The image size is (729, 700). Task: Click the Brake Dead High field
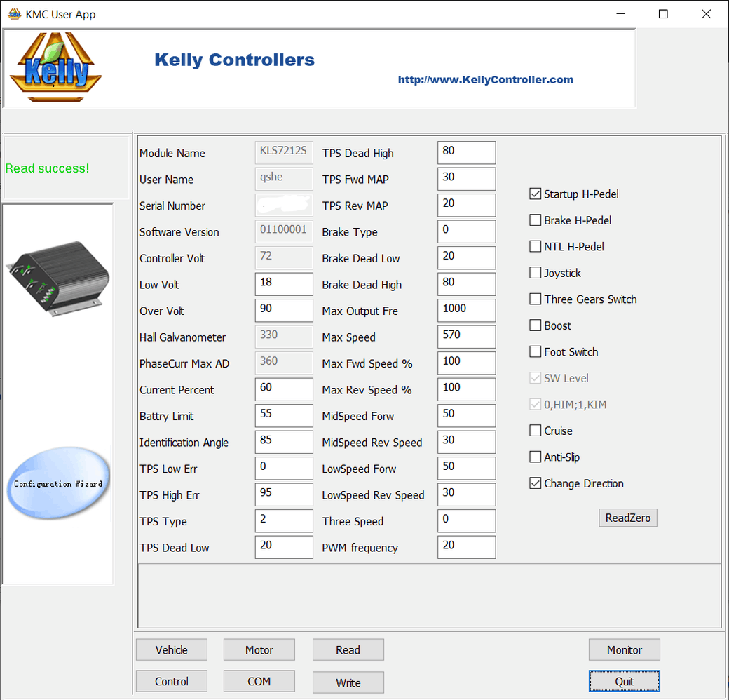466,284
